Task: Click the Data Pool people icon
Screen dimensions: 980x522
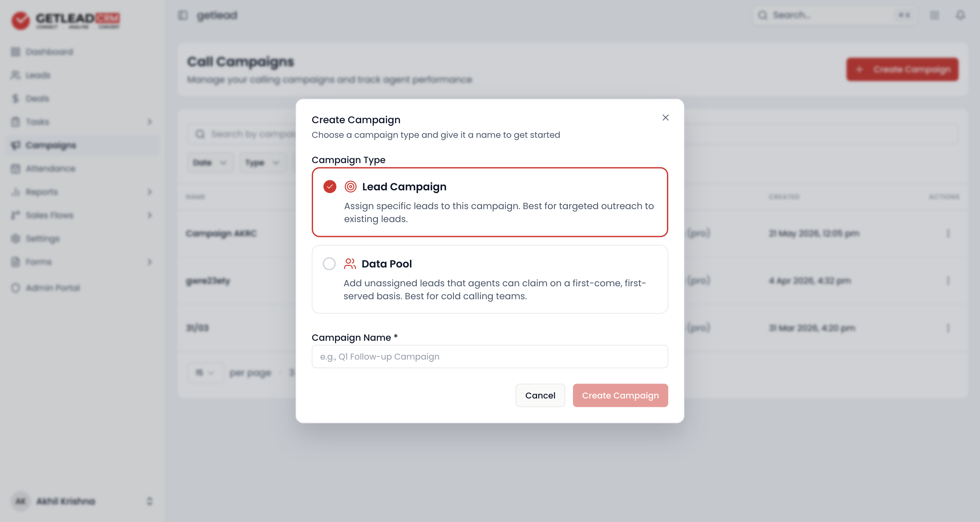Action: tap(350, 264)
